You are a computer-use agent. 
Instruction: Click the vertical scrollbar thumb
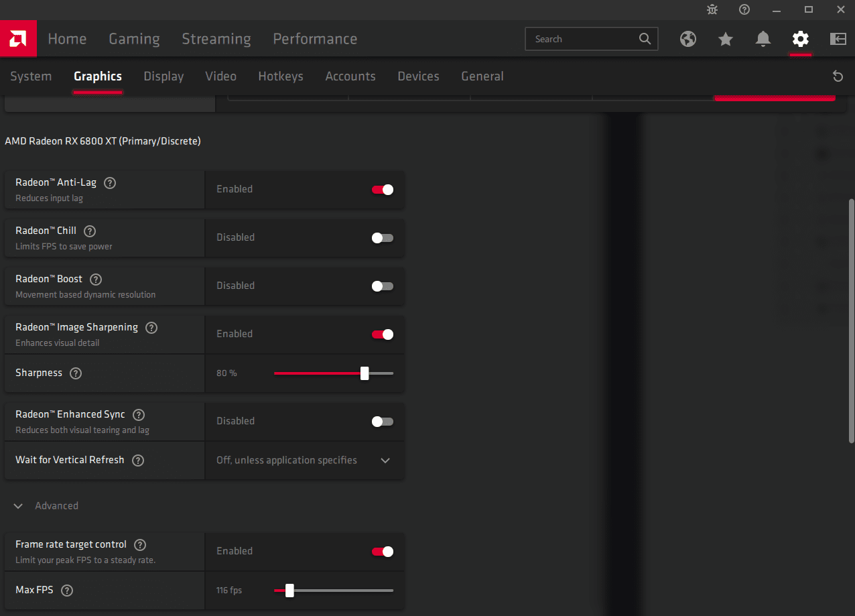tap(852, 320)
